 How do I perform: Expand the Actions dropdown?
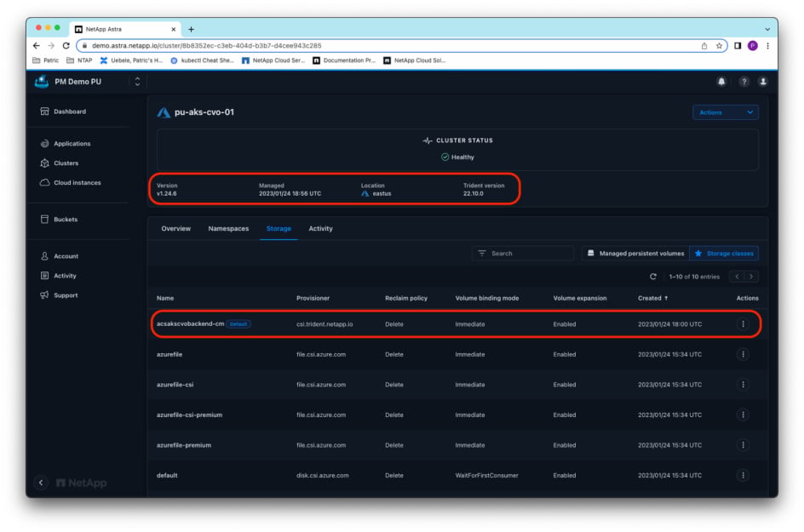[725, 112]
